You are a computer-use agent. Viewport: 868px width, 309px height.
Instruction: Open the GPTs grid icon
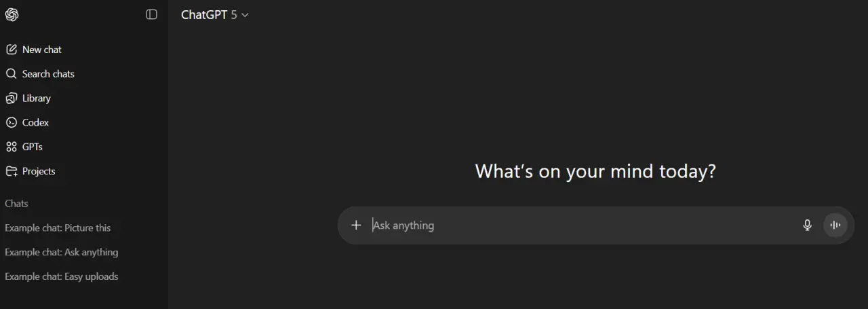[x=11, y=147]
